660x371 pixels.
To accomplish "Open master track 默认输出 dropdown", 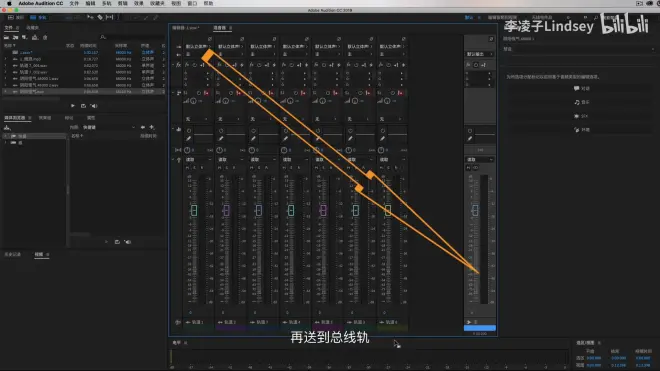I will pyautogui.click(x=479, y=54).
